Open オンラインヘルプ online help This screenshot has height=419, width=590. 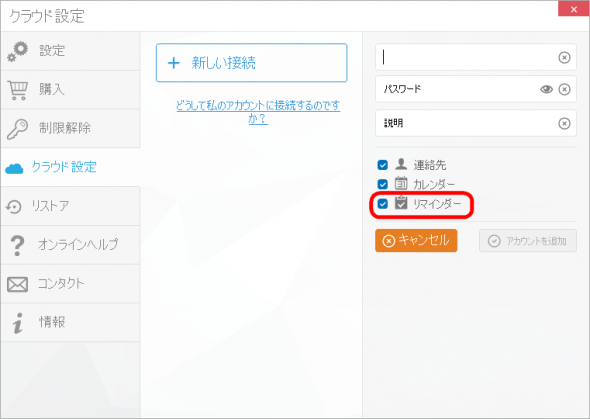point(70,245)
